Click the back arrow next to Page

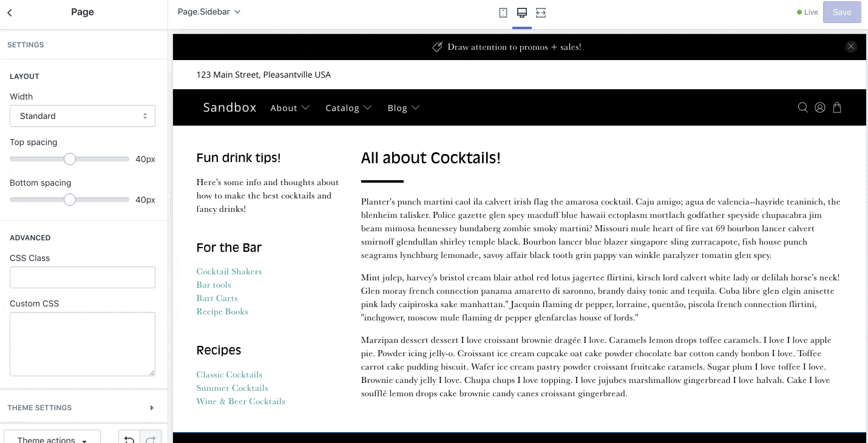pos(10,12)
